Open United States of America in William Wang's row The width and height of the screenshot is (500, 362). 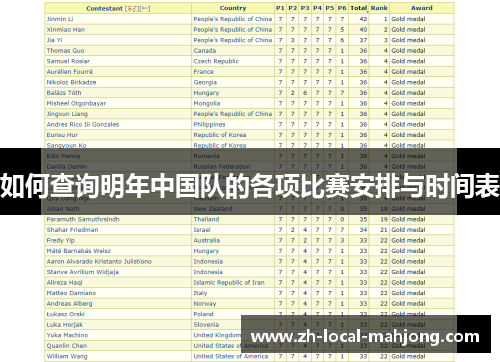231,356
